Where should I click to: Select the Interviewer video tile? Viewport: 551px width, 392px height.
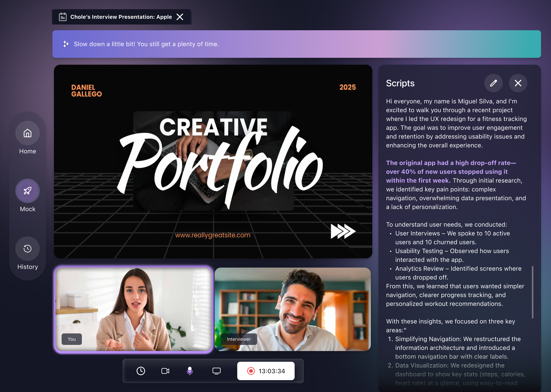click(293, 310)
